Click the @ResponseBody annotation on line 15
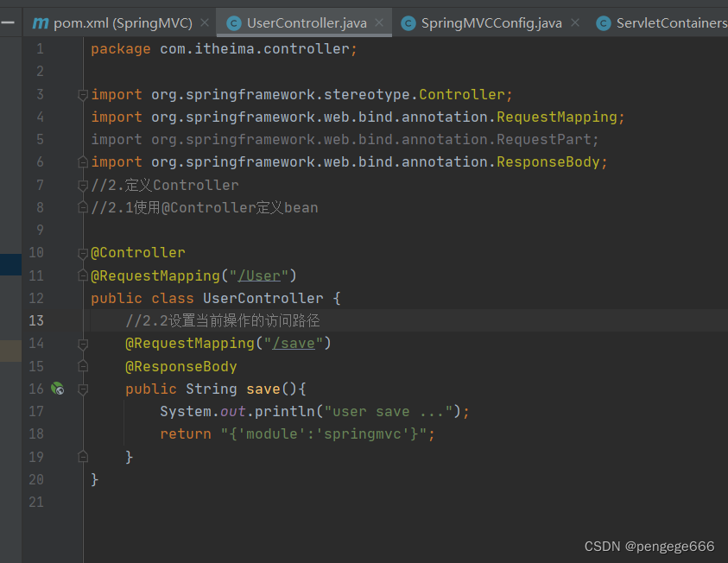Viewport: 728px width, 563px height. tap(181, 367)
